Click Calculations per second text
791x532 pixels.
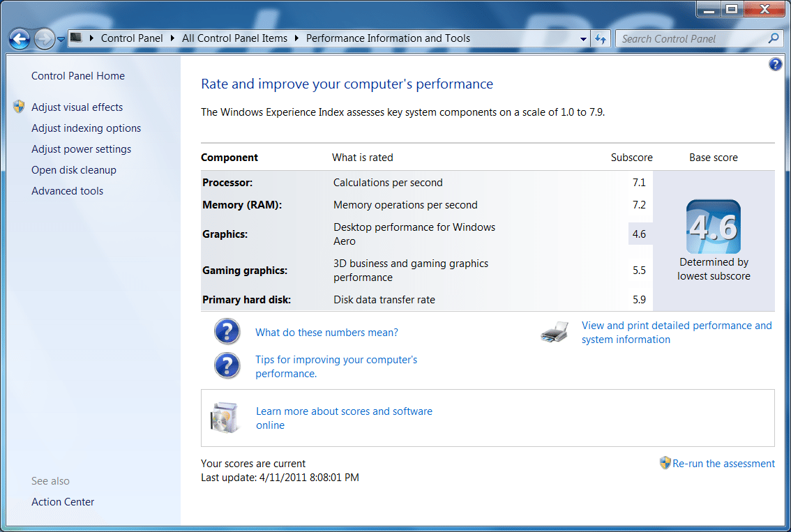pos(388,183)
